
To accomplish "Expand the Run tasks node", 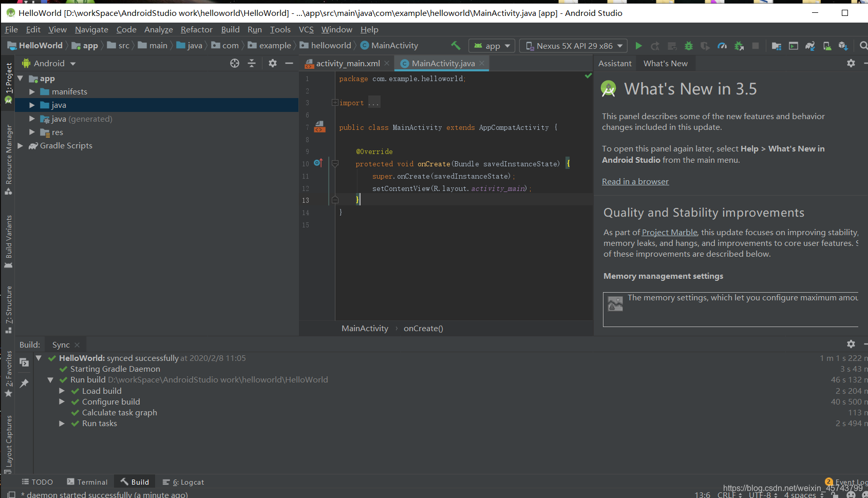I will [62, 424].
